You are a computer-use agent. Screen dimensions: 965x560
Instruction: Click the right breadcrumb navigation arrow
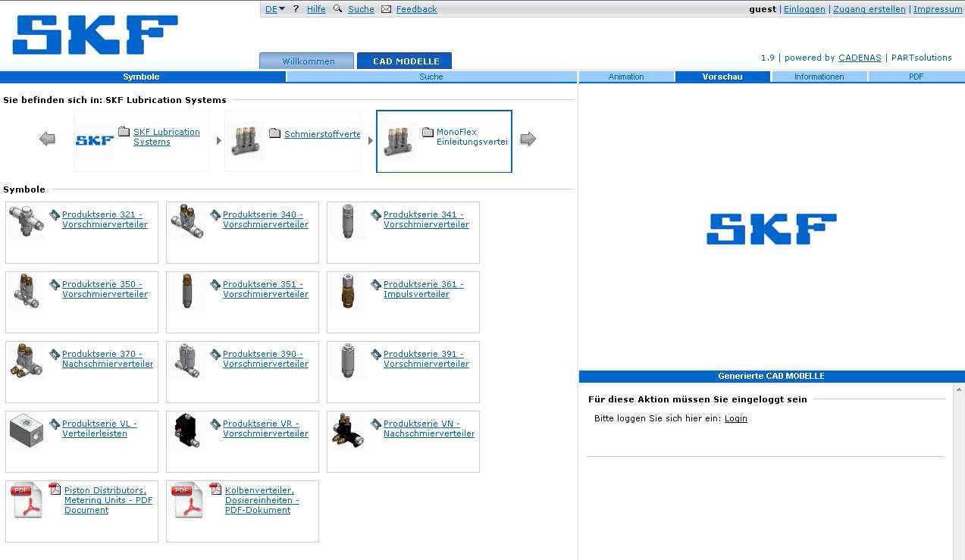pos(528,139)
